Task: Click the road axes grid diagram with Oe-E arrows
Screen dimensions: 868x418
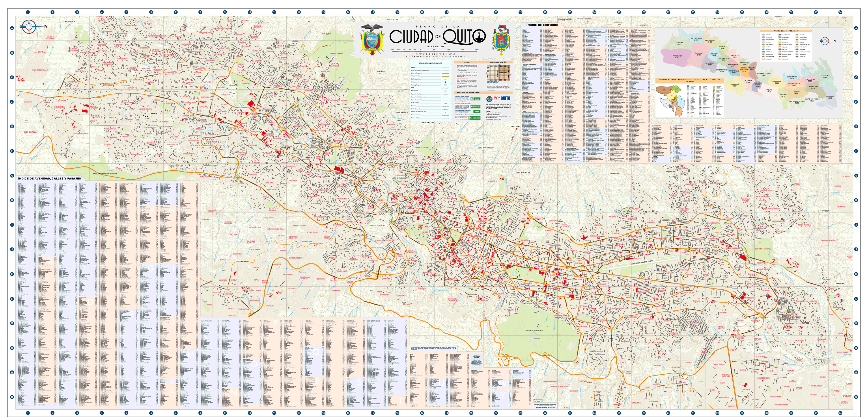Action: tap(498, 73)
